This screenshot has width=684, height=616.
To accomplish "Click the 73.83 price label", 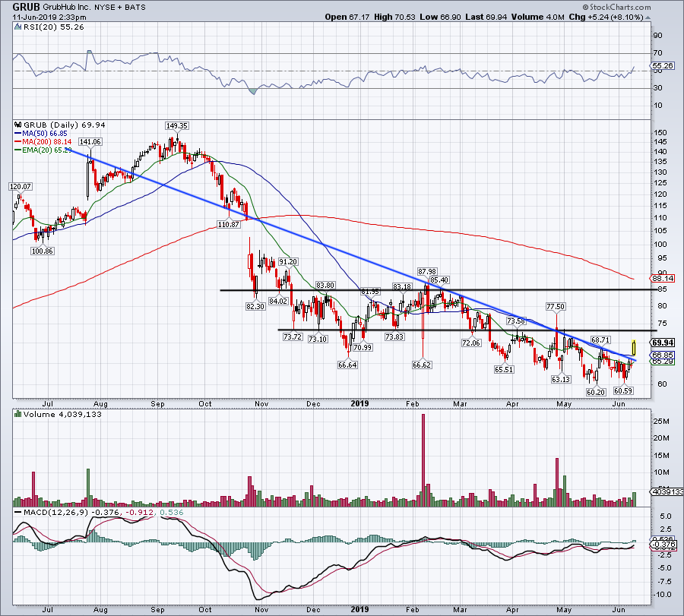I will pyautogui.click(x=394, y=336).
